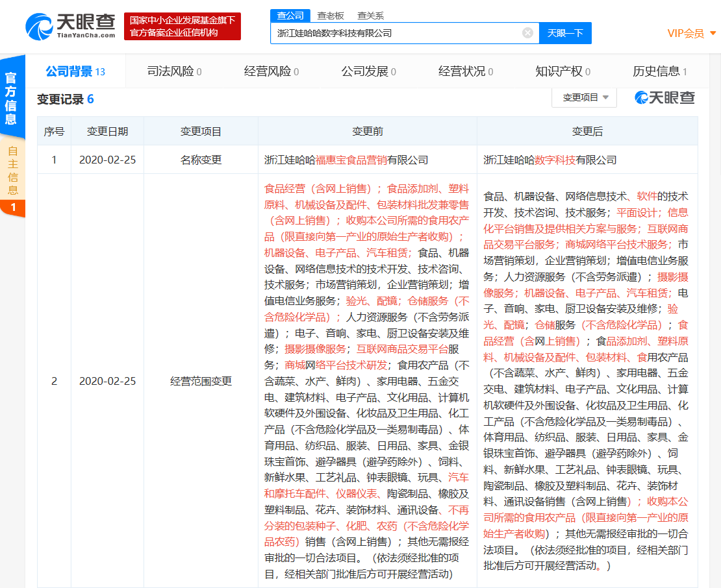Switch to the 公司发展 tab
The height and width of the screenshot is (588, 721).
click(x=364, y=71)
